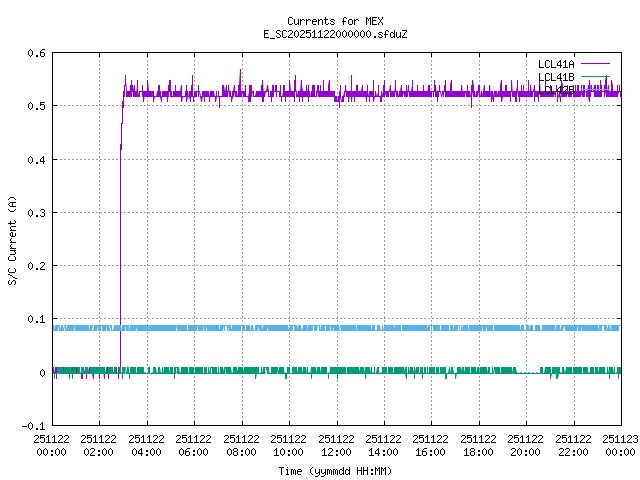Viewport: 640px width, 480px height.
Task: Click the 251123 00:00 x-axis tick label
Action: pos(620,445)
